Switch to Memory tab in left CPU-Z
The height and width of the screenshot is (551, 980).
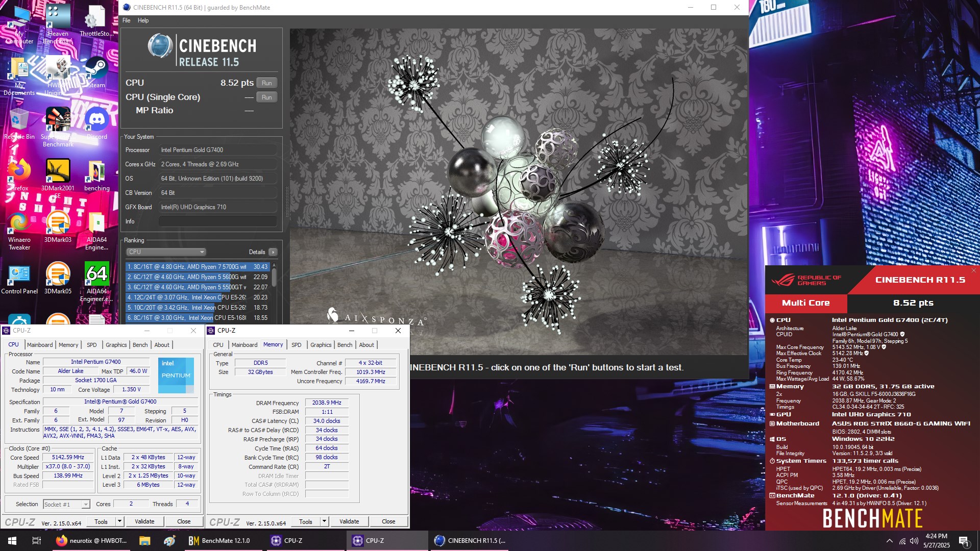(x=68, y=345)
